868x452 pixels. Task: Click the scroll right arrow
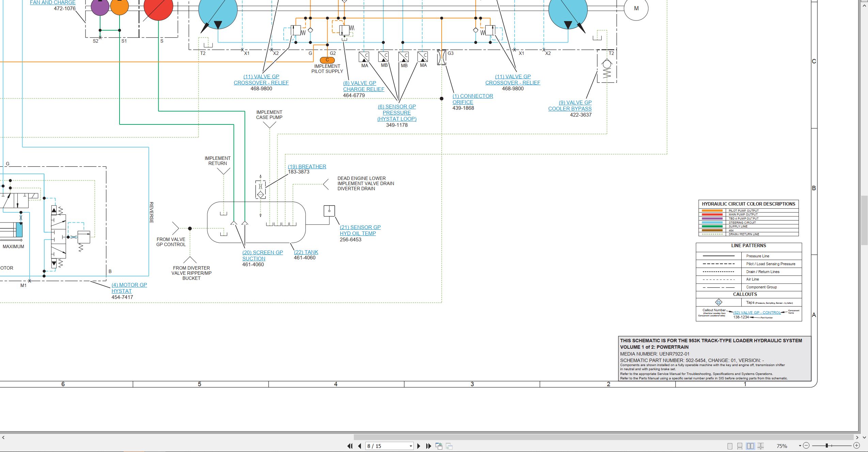(857, 437)
